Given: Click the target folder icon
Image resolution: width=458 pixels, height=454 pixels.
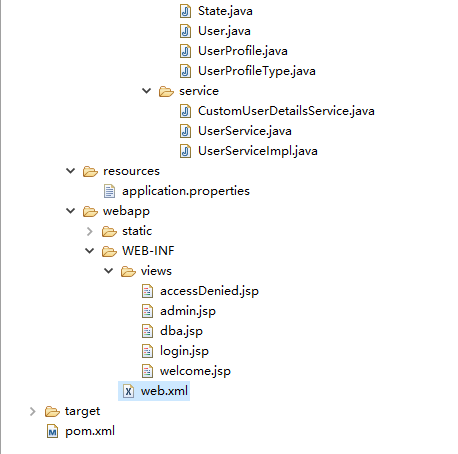Looking at the screenshot, I should point(52,411).
